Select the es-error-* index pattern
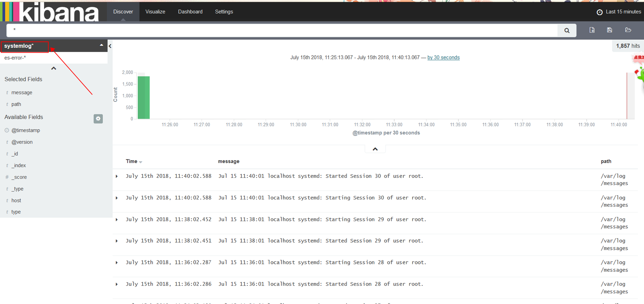 tap(15, 58)
